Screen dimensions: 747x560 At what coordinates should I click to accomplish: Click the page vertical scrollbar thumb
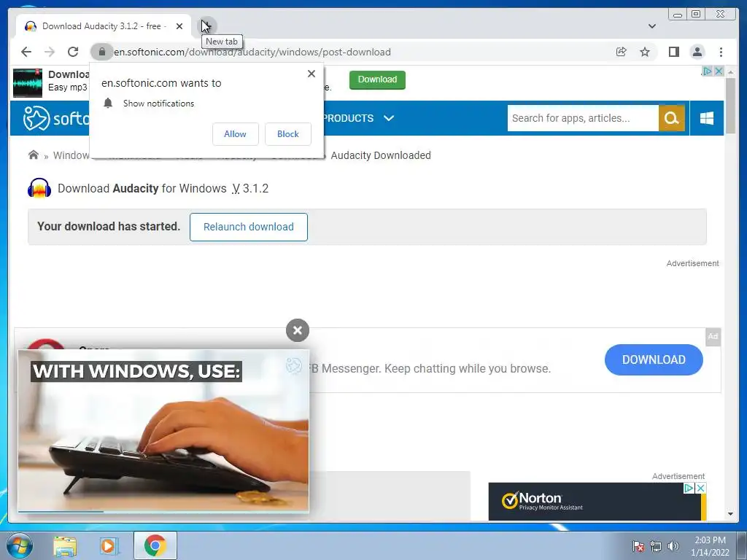pos(730,106)
